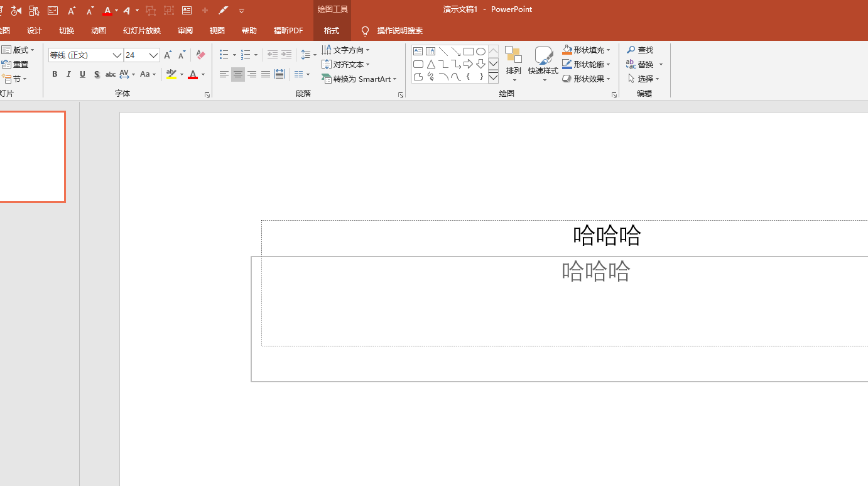Toggle bold formatting
Viewport: 868px width, 486px height.
tap(55, 74)
